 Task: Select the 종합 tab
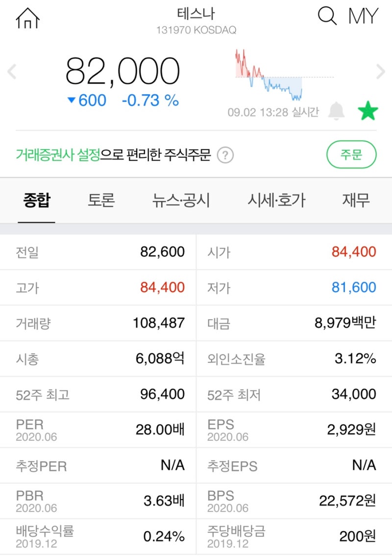[36, 200]
